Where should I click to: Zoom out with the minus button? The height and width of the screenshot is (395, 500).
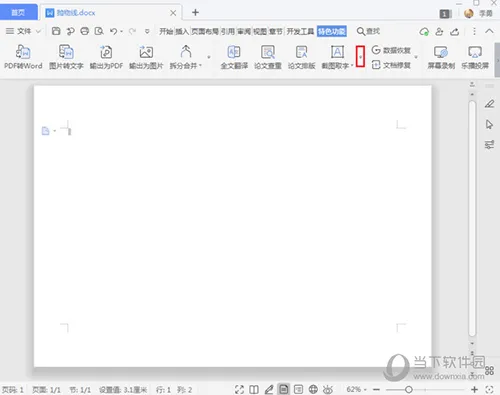click(376, 389)
